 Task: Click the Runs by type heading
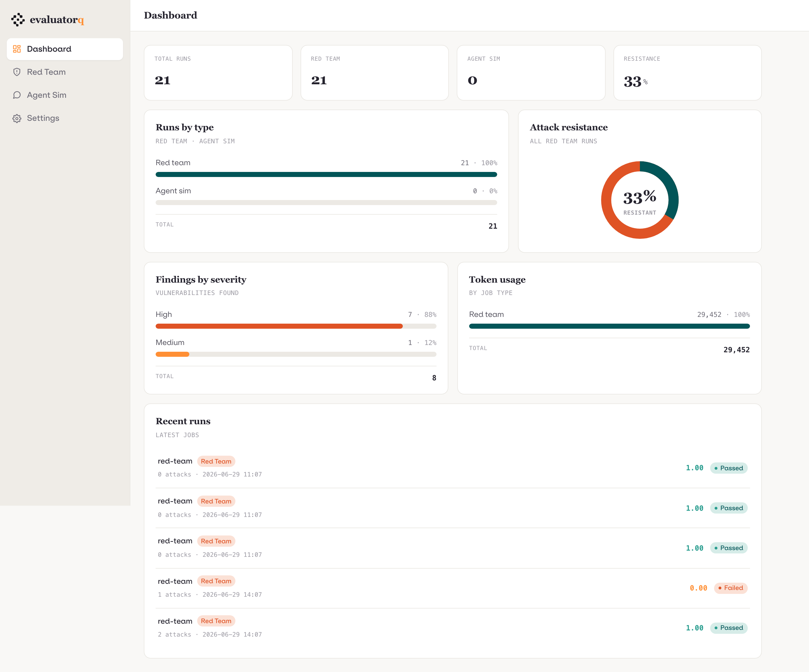(185, 128)
